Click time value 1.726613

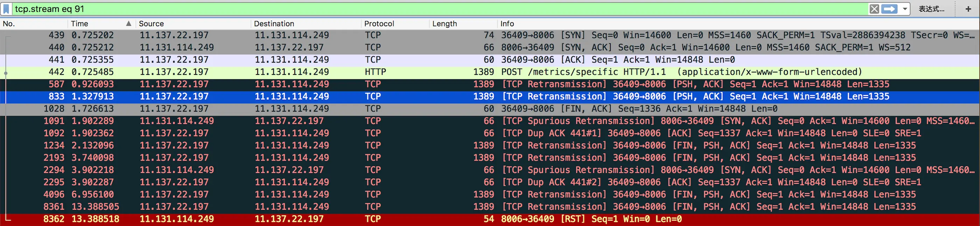92,108
